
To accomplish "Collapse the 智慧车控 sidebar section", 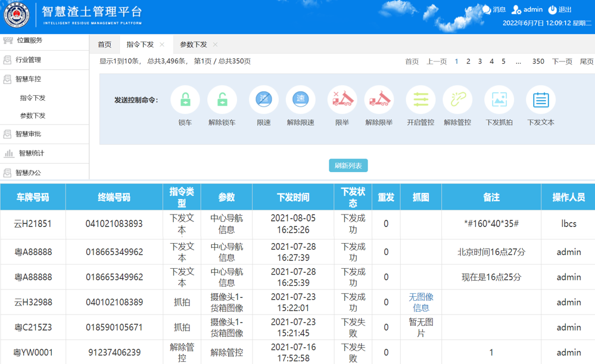I will click(x=28, y=79).
